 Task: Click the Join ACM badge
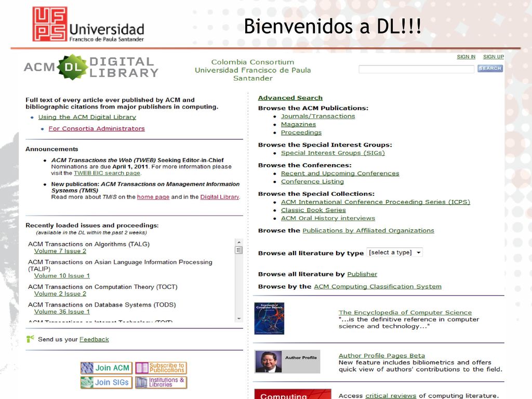[107, 368]
